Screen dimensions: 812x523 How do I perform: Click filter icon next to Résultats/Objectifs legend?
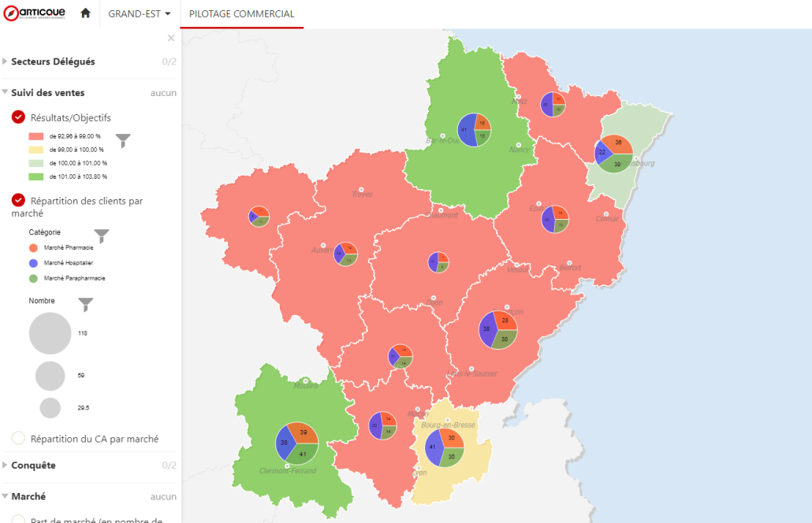pyautogui.click(x=124, y=141)
